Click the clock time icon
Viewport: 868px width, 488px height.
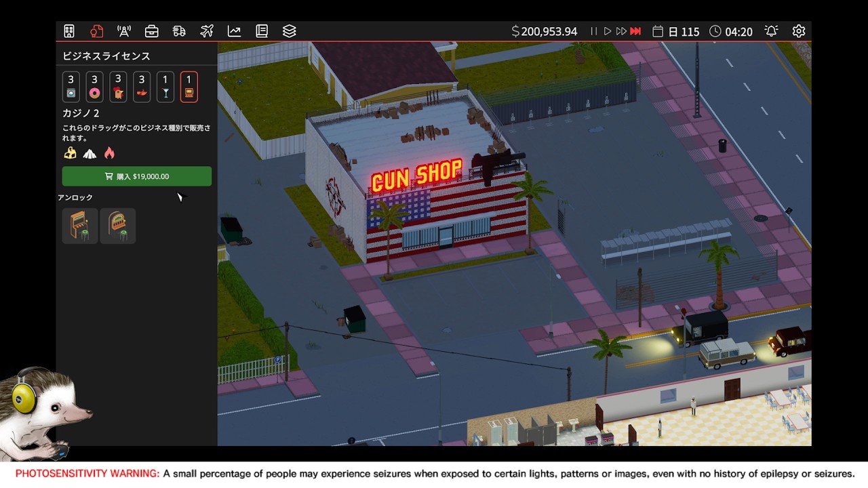click(715, 31)
